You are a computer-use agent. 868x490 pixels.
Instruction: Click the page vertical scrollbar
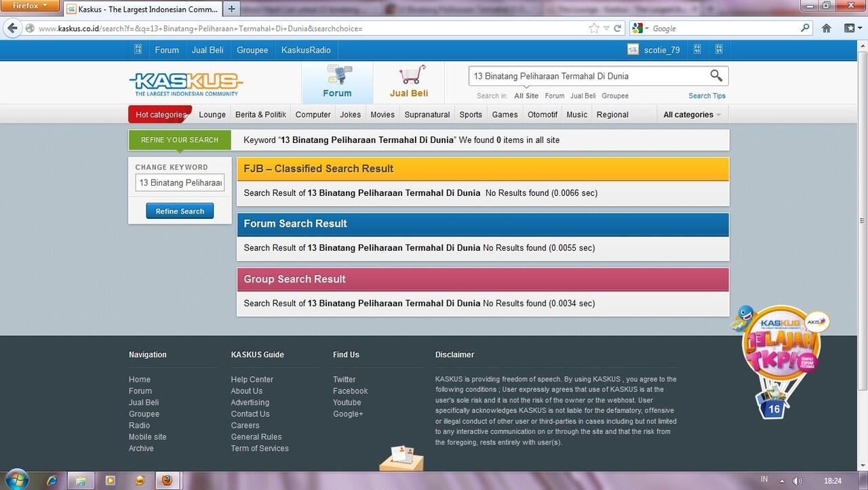(863, 220)
